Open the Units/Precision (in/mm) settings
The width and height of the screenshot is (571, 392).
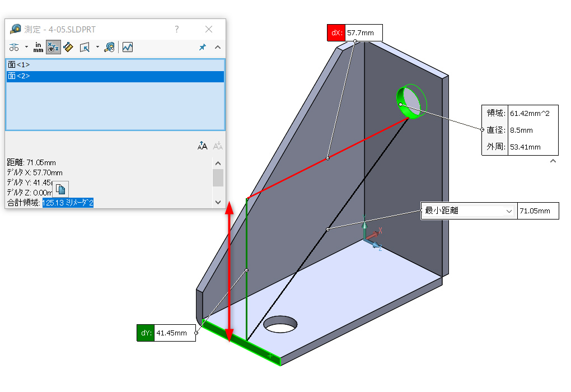tap(38, 48)
